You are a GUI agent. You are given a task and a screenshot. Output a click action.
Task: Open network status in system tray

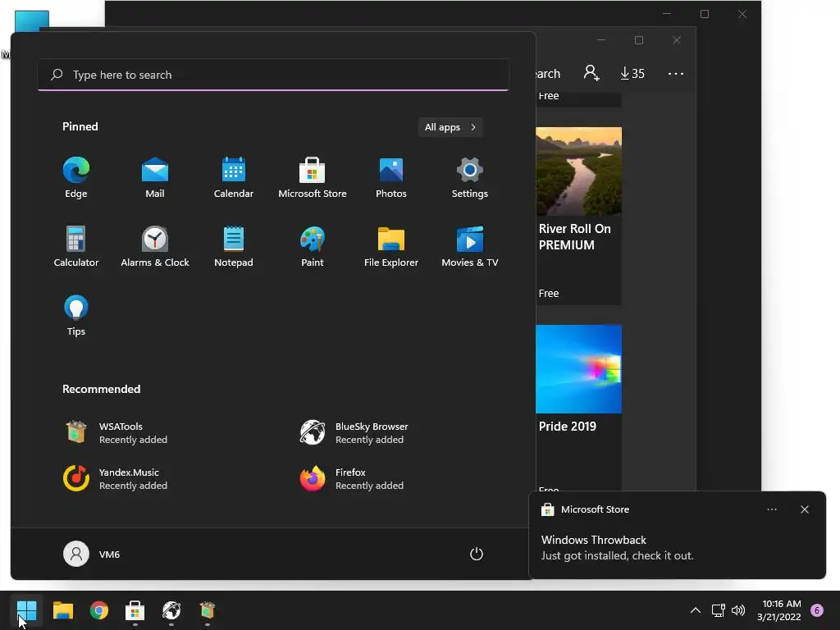[x=719, y=610]
